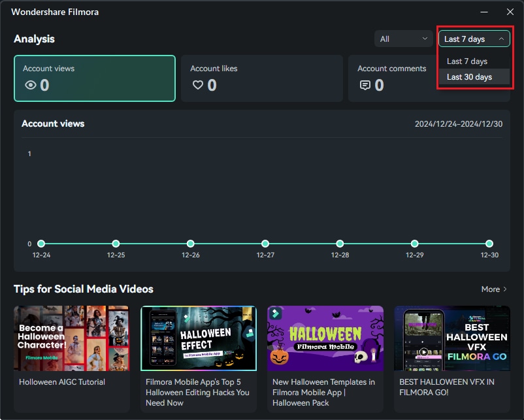Select the Account likes card

coord(261,78)
